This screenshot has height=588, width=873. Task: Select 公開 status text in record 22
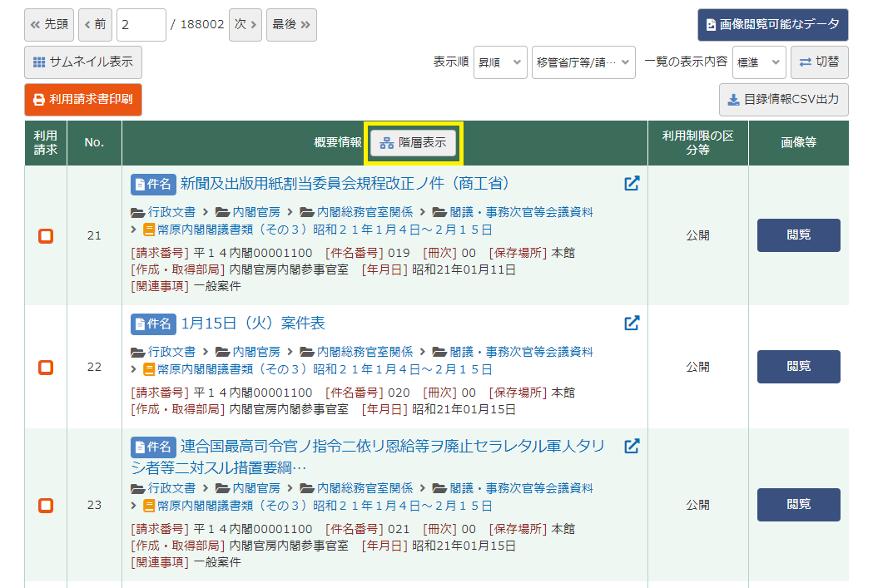697,367
